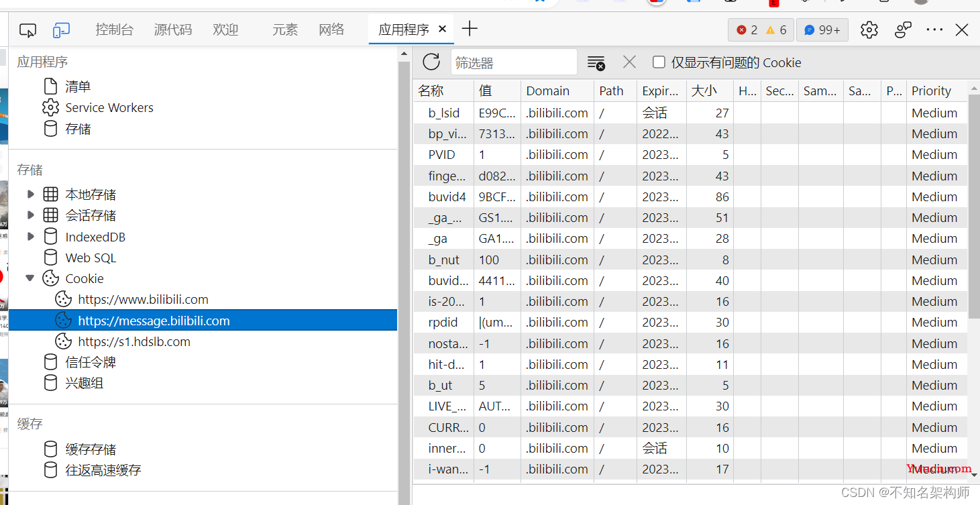The image size is (980, 505).
Task: Enable 仅显示有问题的 Cookie checkbox
Action: 659,62
